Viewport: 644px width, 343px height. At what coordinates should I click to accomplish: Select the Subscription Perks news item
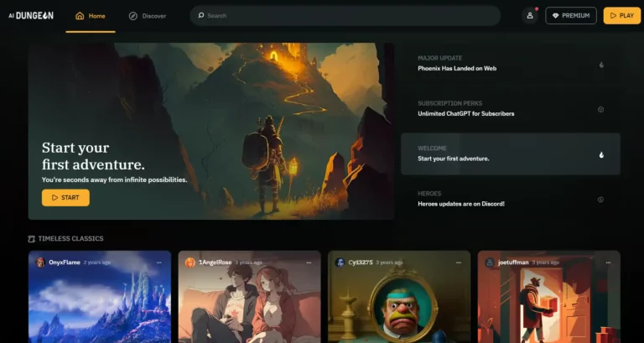click(511, 109)
